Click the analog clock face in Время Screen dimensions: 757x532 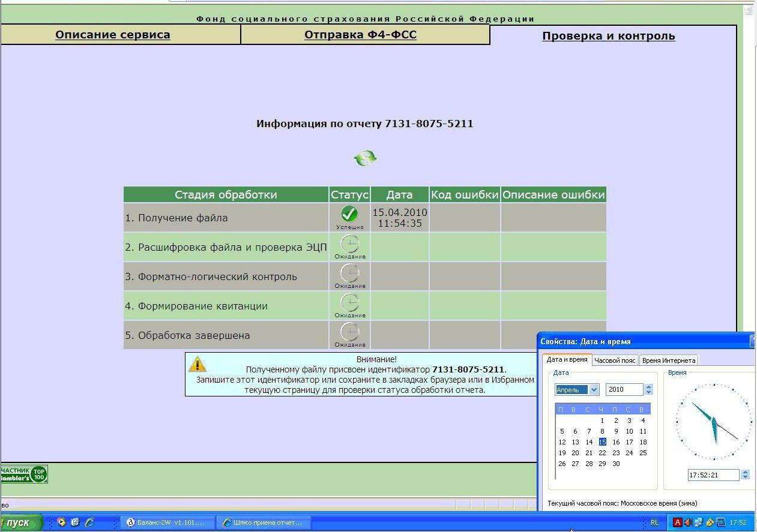click(x=714, y=422)
